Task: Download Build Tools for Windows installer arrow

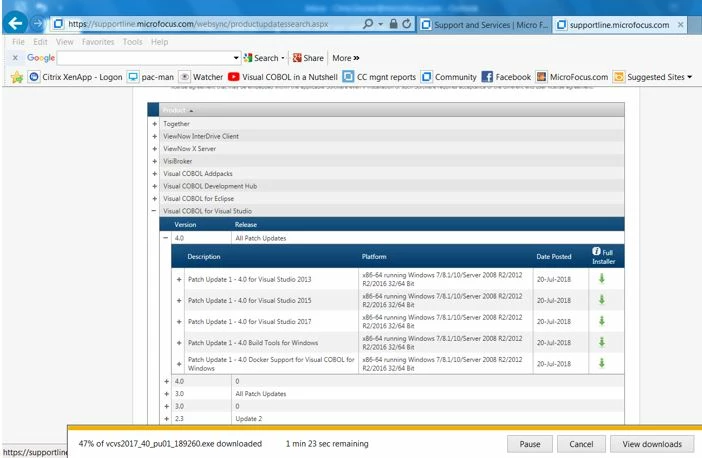Action: (602, 342)
